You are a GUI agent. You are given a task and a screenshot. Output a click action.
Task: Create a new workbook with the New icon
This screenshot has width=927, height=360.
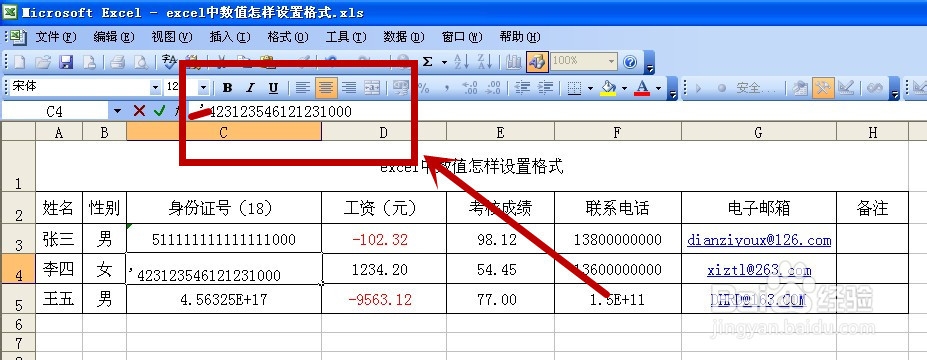[20, 61]
